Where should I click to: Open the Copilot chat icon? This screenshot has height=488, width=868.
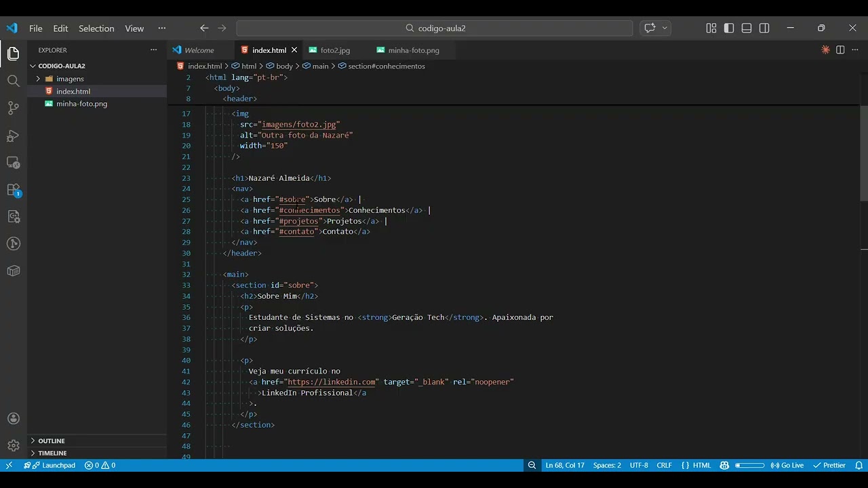pos(650,28)
